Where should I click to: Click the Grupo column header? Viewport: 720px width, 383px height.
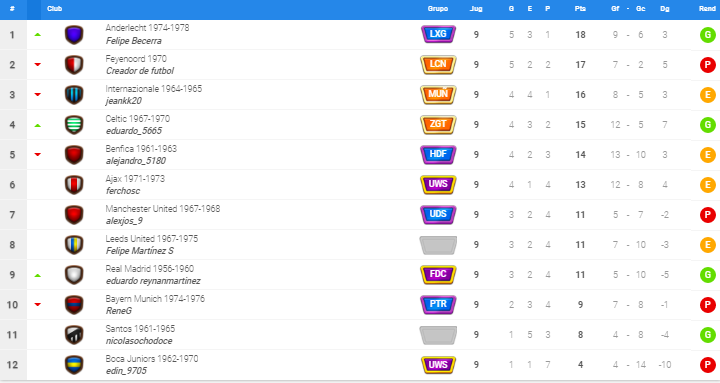point(438,9)
